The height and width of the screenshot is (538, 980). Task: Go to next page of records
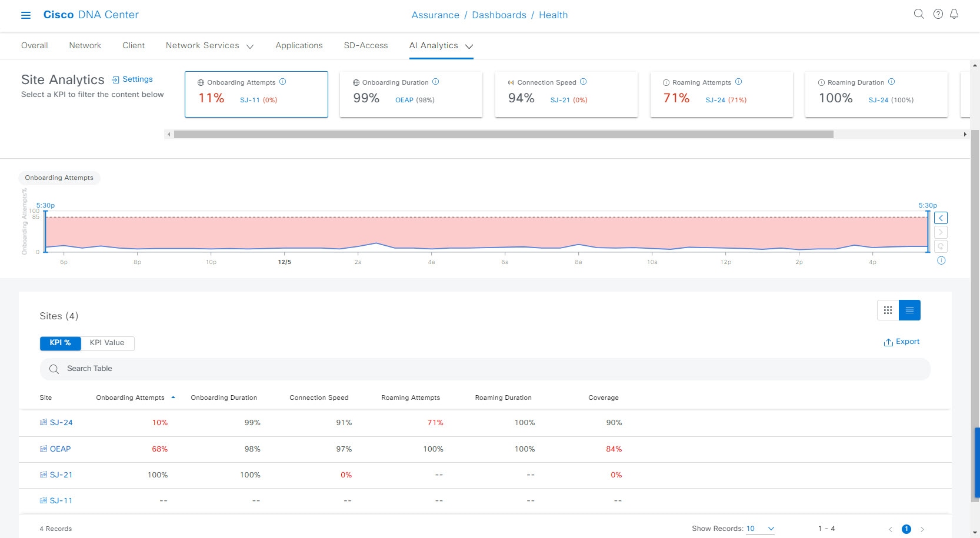point(922,529)
